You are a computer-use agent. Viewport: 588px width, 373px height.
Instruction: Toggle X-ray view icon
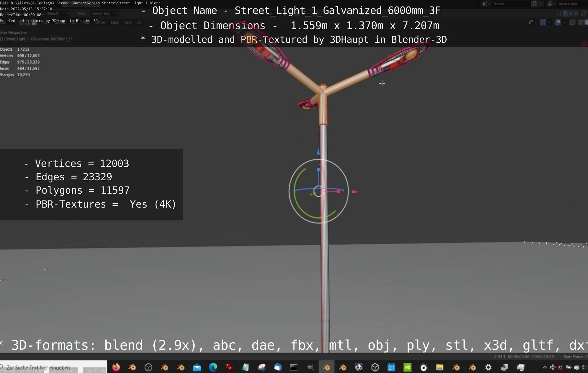pyautogui.click(x=573, y=22)
